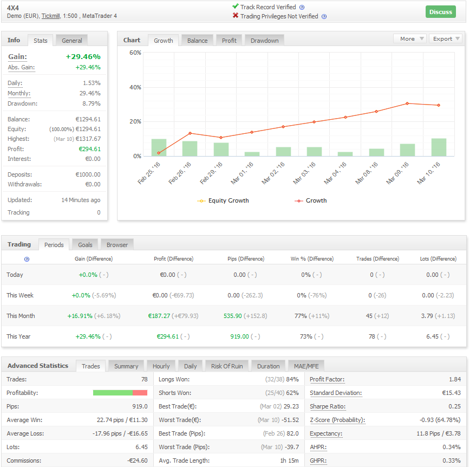Click the €294.61 Profit value in Info
476x467 pixels.
89,149
